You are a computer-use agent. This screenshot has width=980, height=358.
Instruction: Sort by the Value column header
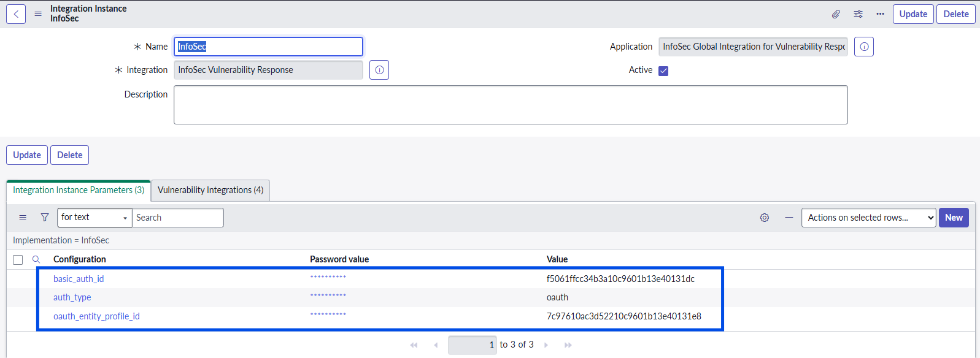(557, 259)
